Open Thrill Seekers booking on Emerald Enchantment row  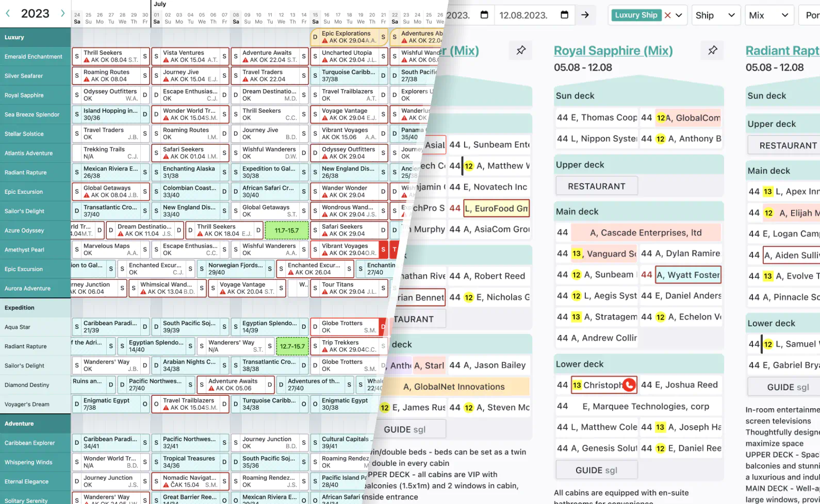tap(110, 56)
